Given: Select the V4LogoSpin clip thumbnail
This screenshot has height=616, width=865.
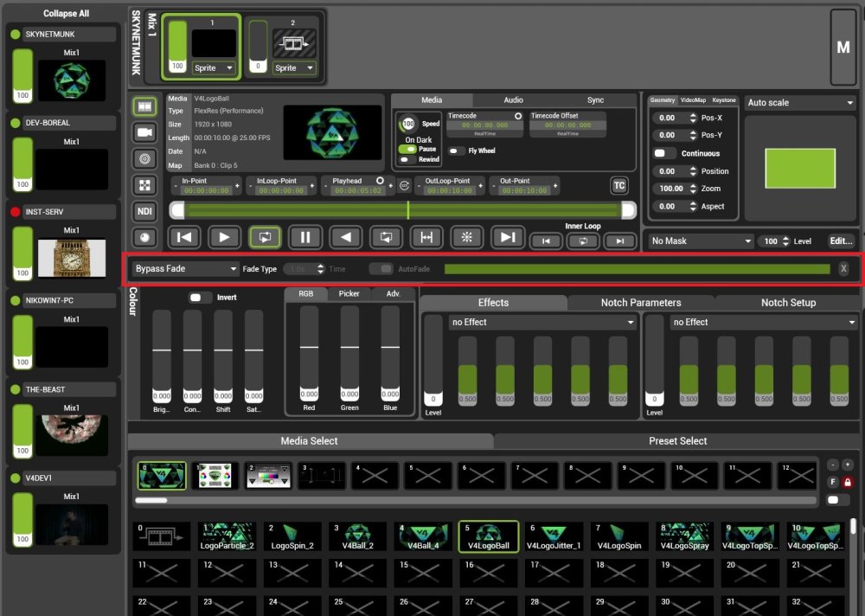Looking at the screenshot, I should point(619,535).
